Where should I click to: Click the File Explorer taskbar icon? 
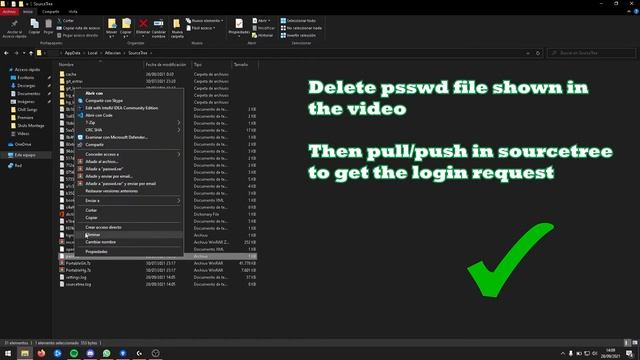pyautogui.click(x=25, y=353)
